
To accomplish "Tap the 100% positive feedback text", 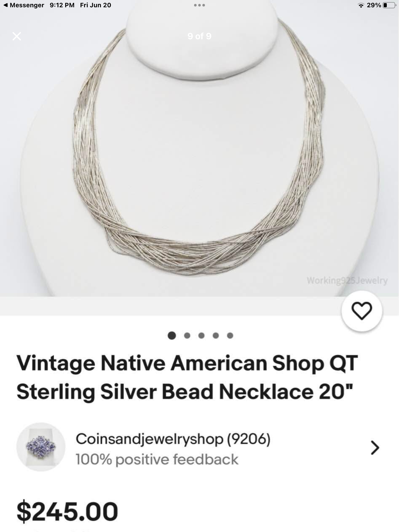I will point(157,459).
